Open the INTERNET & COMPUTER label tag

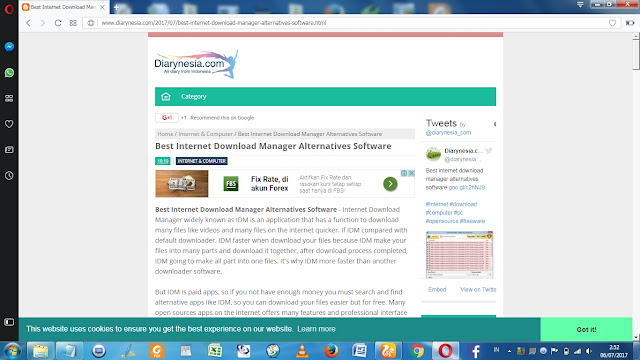point(202,161)
